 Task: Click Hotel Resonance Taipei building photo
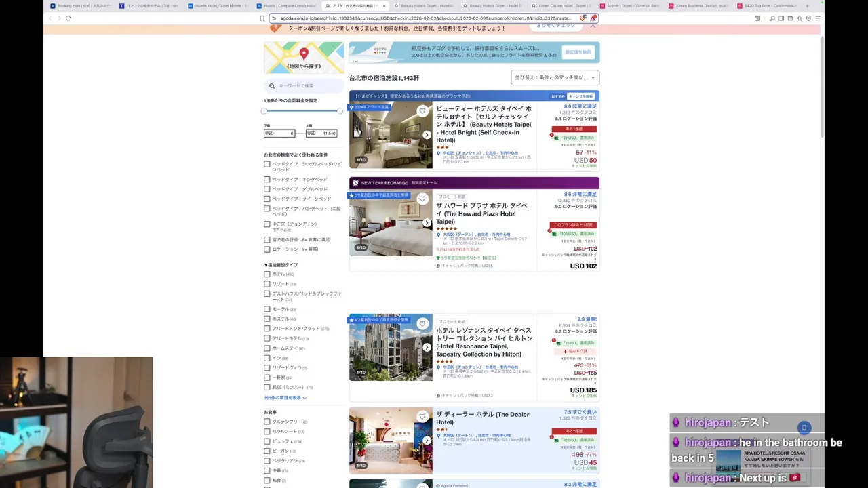[x=391, y=346]
